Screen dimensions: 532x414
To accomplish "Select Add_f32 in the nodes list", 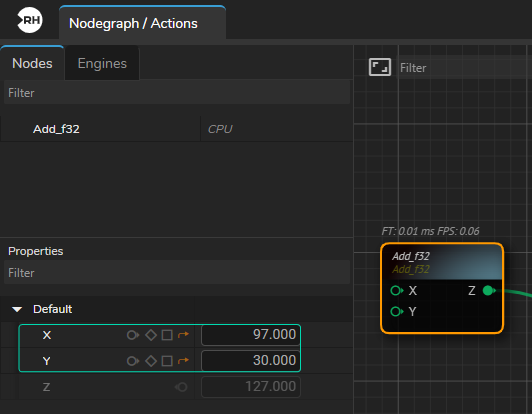I will 56,129.
